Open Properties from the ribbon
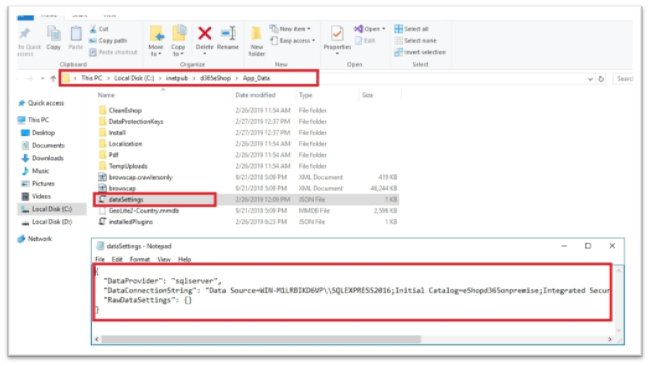 tap(337, 41)
